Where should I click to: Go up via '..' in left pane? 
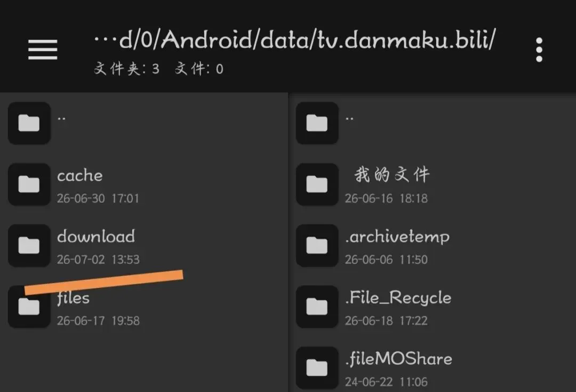62,118
